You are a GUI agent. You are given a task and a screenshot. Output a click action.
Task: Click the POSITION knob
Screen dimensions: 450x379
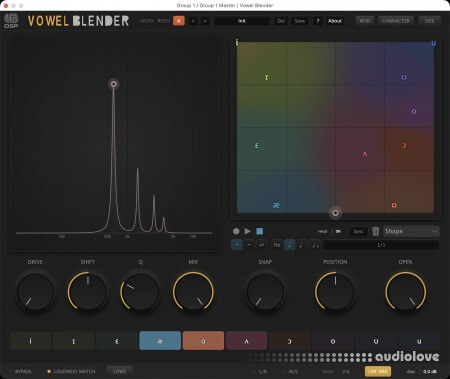[x=335, y=292]
